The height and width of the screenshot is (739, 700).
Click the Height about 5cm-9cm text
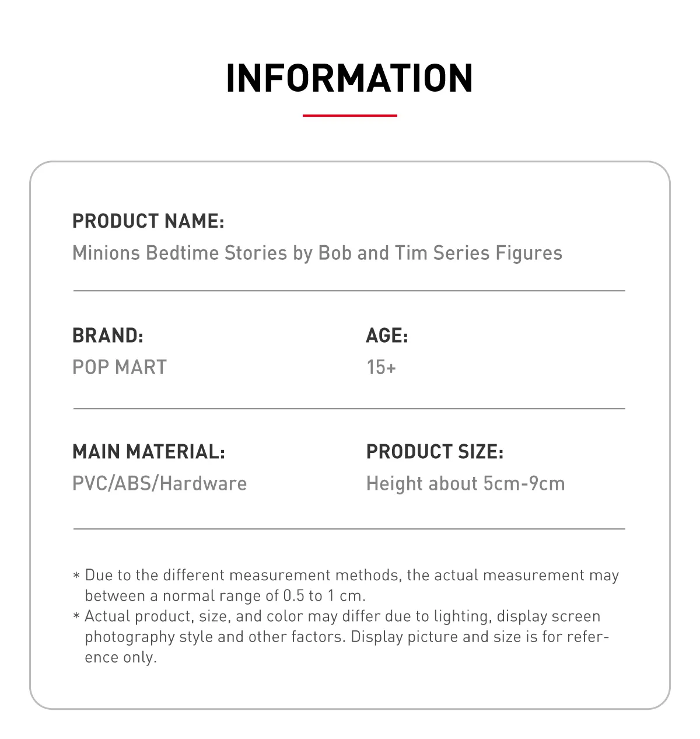coord(466,484)
